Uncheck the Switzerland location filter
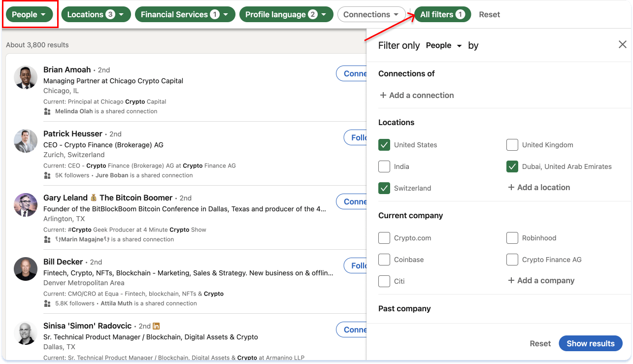 click(384, 188)
